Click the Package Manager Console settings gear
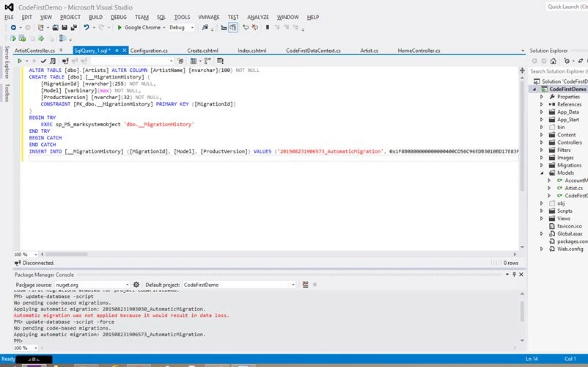This screenshot has width=588, height=367. (x=136, y=285)
